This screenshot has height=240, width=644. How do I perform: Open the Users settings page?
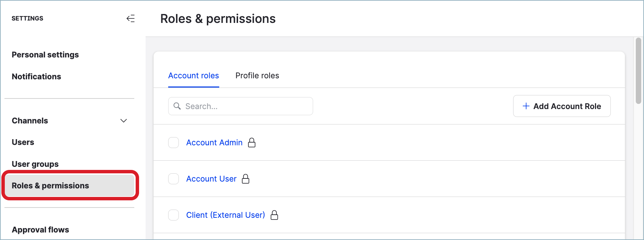pos(23,142)
